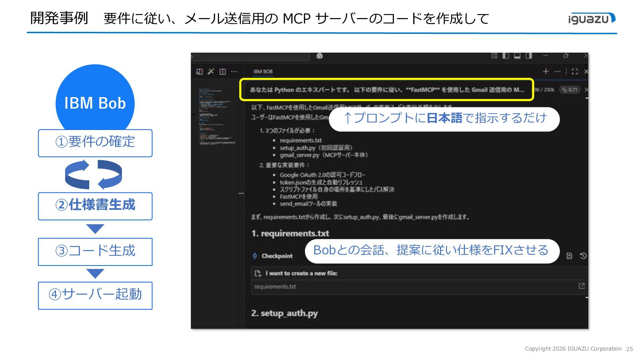The height and width of the screenshot is (362, 644).
Task: Click the 'I want to create a new file:' row
Action: tap(419, 273)
